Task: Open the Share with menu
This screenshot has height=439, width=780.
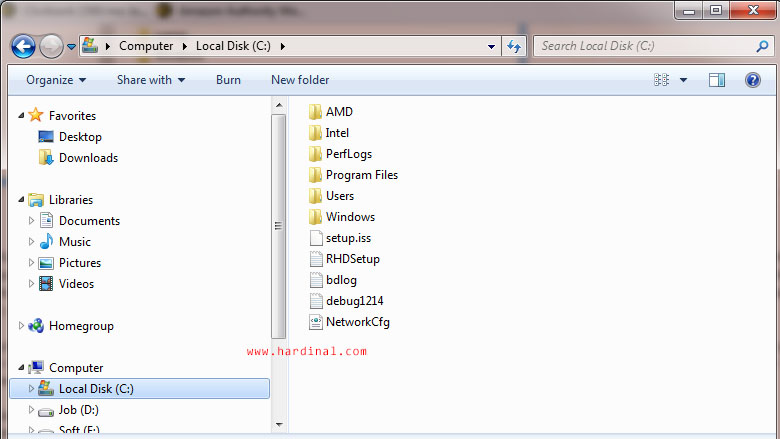Action: (x=151, y=80)
